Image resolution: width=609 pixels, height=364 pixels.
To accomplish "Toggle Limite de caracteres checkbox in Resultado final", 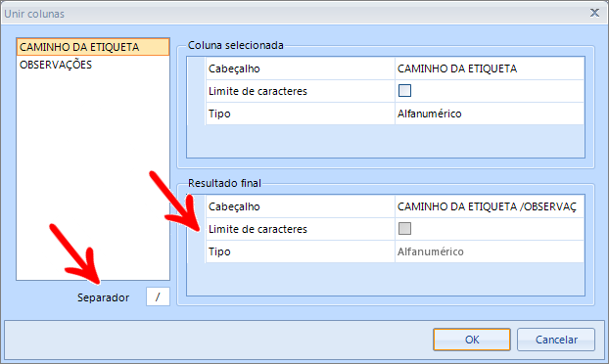I will pos(404,229).
